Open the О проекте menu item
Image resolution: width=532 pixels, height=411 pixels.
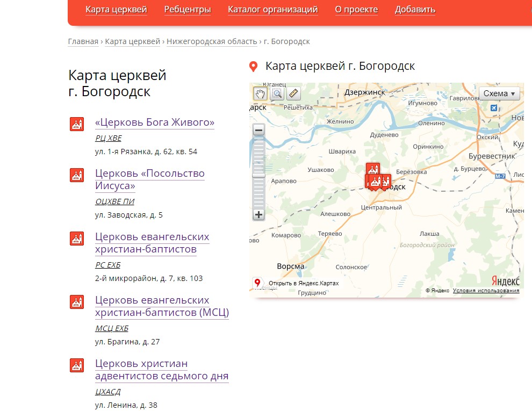pyautogui.click(x=356, y=10)
